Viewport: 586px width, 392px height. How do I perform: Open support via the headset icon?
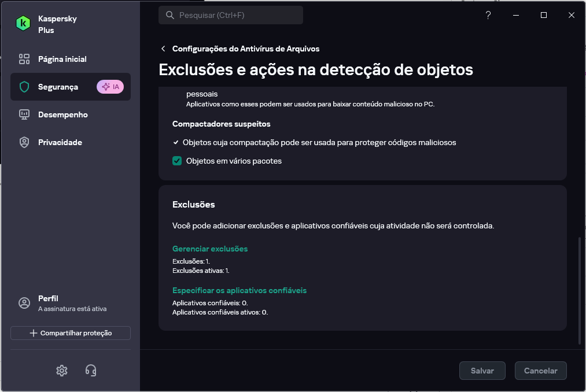click(91, 371)
